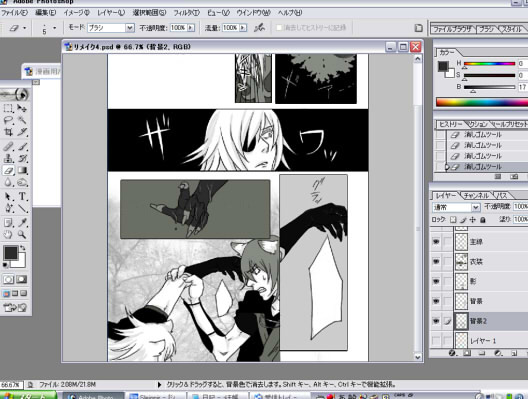Select the Pen tool

pos(8,208)
